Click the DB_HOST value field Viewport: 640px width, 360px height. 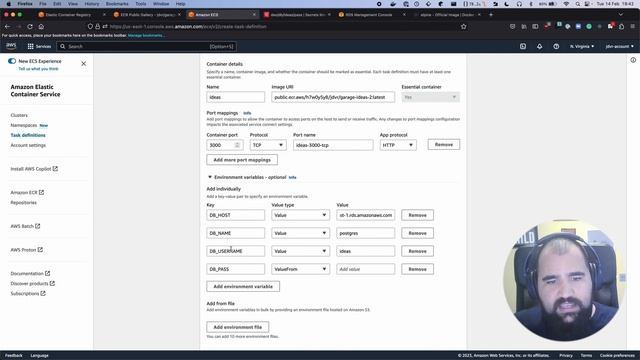pos(365,215)
